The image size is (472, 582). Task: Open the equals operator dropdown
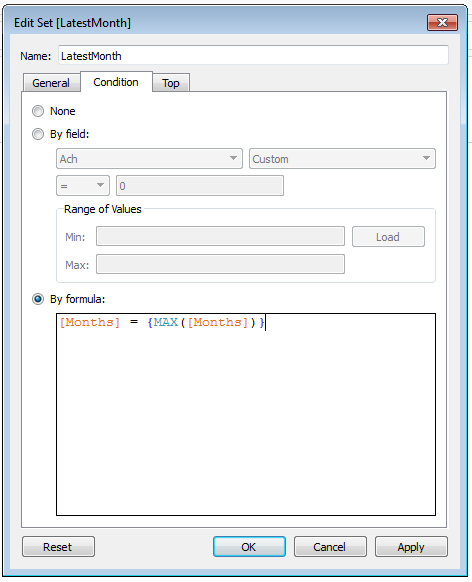click(x=83, y=186)
